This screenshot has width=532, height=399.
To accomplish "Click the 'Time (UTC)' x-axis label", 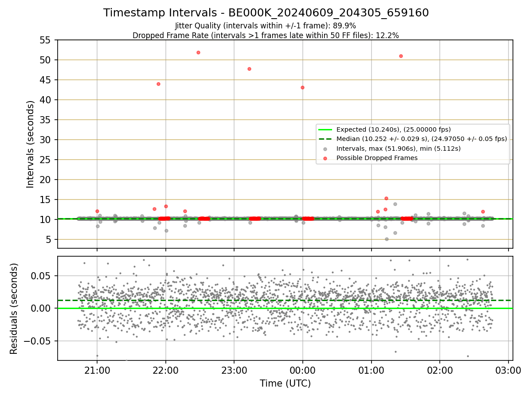I will [285, 383].
